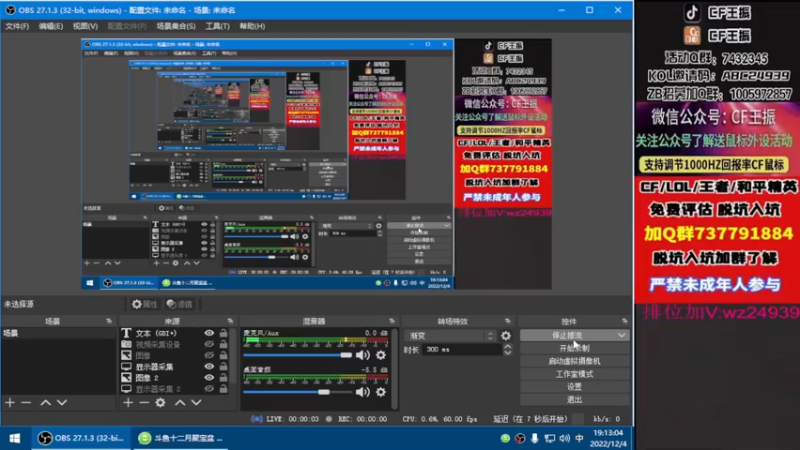Select the 场景 item in scenes list
The image size is (800, 450).
[58, 333]
